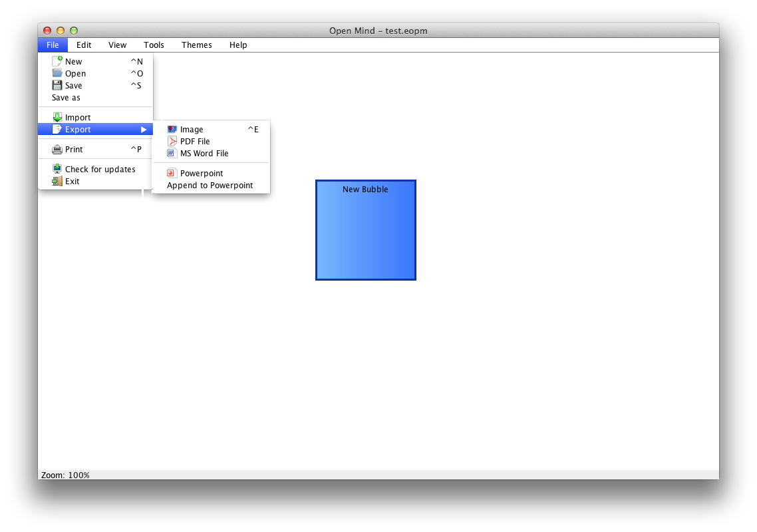Click the Export page icon
The image size is (757, 532).
point(57,129)
